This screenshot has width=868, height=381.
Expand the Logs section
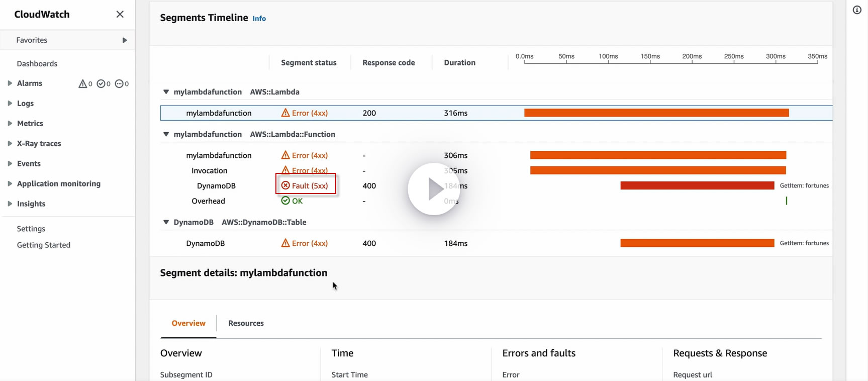pos(10,103)
